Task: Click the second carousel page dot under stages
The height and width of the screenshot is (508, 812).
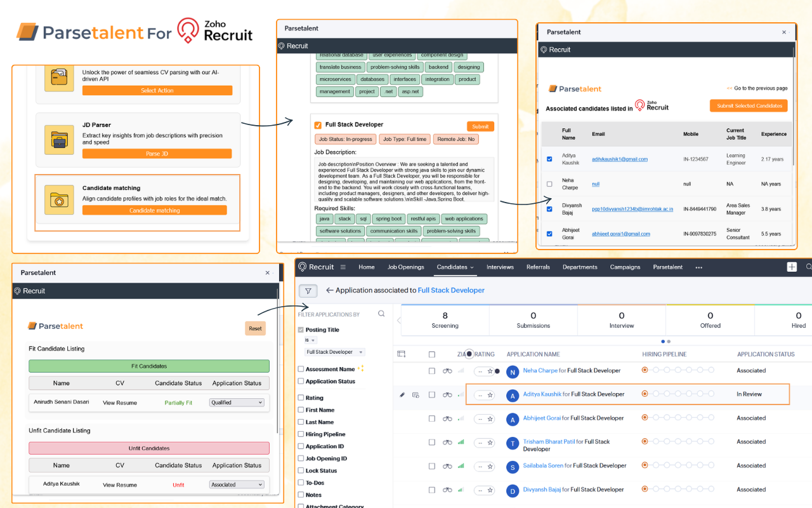Action: click(x=669, y=342)
